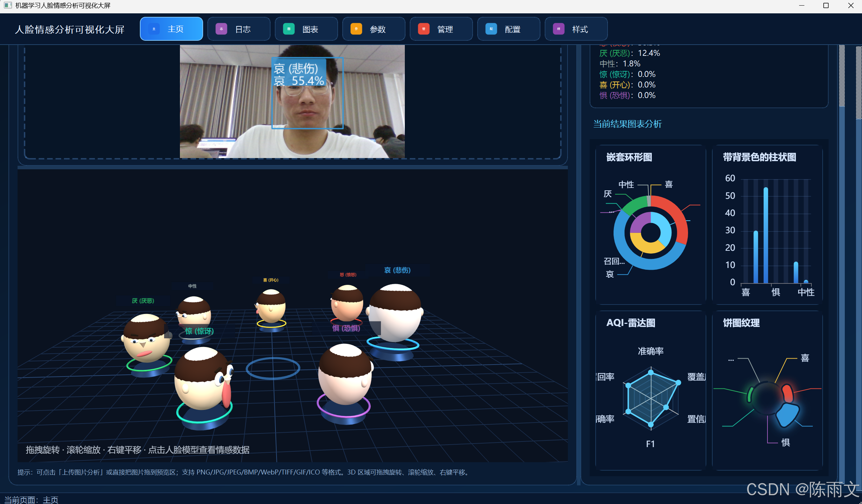
Task: Click the 饼图纹理 chart title
Action: [x=741, y=323]
